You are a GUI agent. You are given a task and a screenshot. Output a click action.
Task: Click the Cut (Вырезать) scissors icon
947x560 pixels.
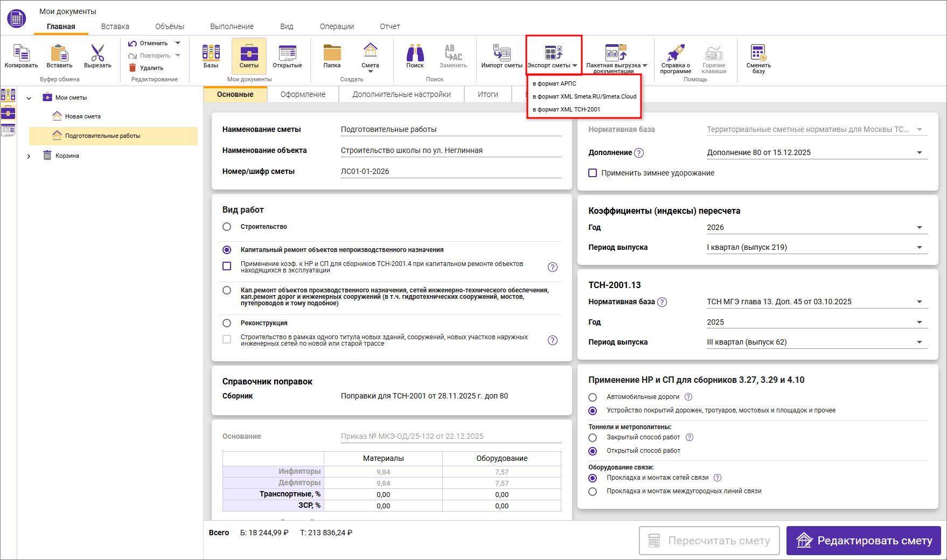pyautogui.click(x=98, y=53)
